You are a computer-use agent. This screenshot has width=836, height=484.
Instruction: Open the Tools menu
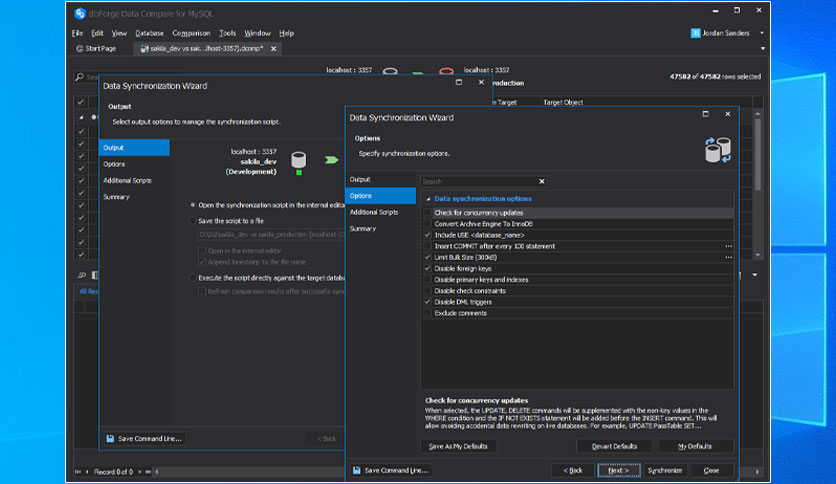228,33
